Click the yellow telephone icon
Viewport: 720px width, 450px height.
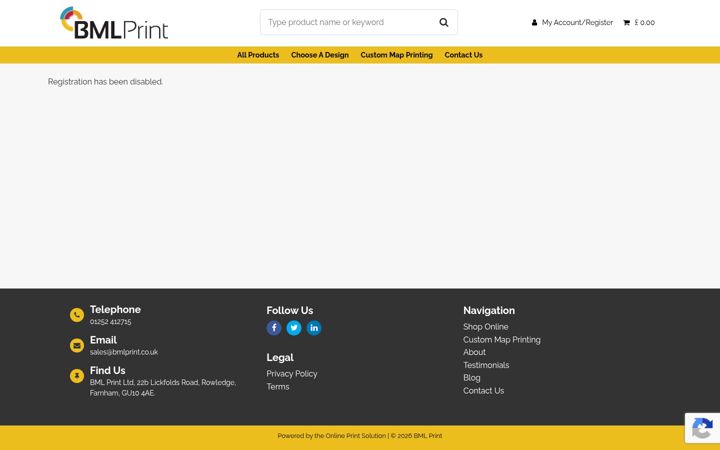tap(77, 315)
